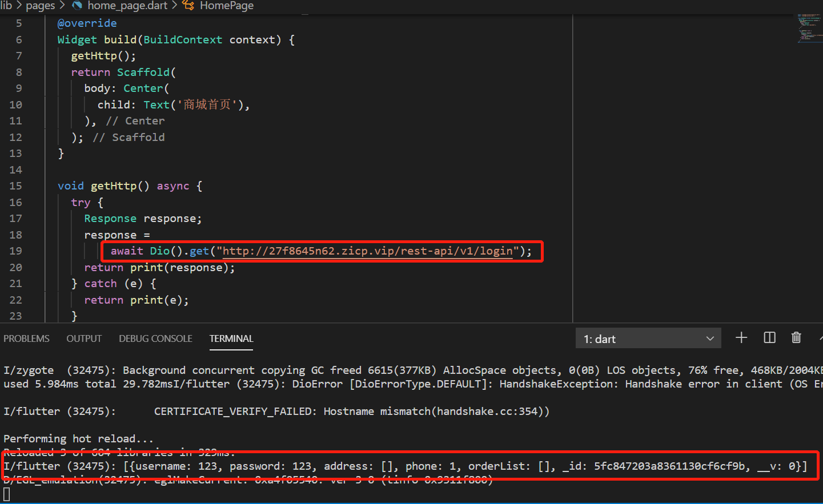This screenshot has height=504, width=823.
Task: Click the 'Widget build(BuildContext context)' line
Action: (x=176, y=40)
